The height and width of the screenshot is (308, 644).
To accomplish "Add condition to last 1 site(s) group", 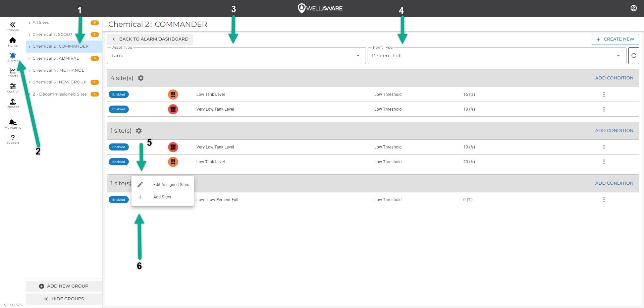I will (x=614, y=183).
